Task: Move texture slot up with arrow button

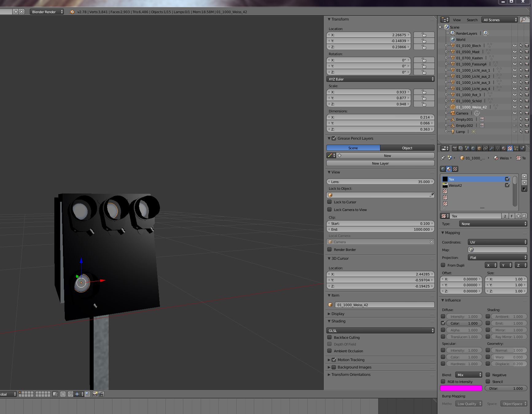Action: click(524, 176)
